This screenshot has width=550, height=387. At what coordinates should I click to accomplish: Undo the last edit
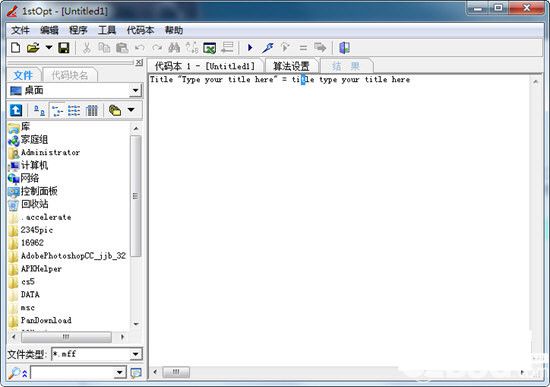pyautogui.click(x=140, y=48)
